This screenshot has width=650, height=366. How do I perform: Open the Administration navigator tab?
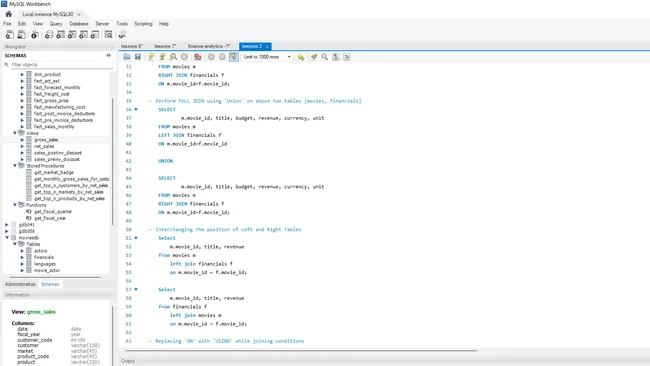(20, 284)
